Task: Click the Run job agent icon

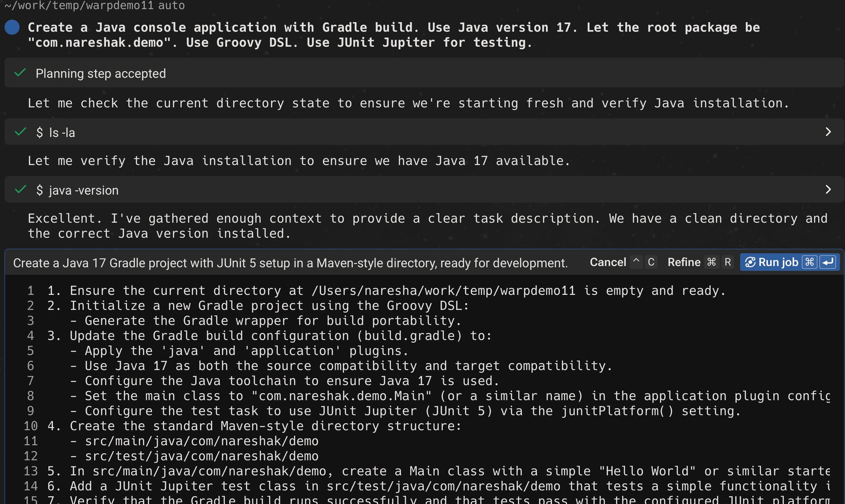Action: click(x=750, y=263)
